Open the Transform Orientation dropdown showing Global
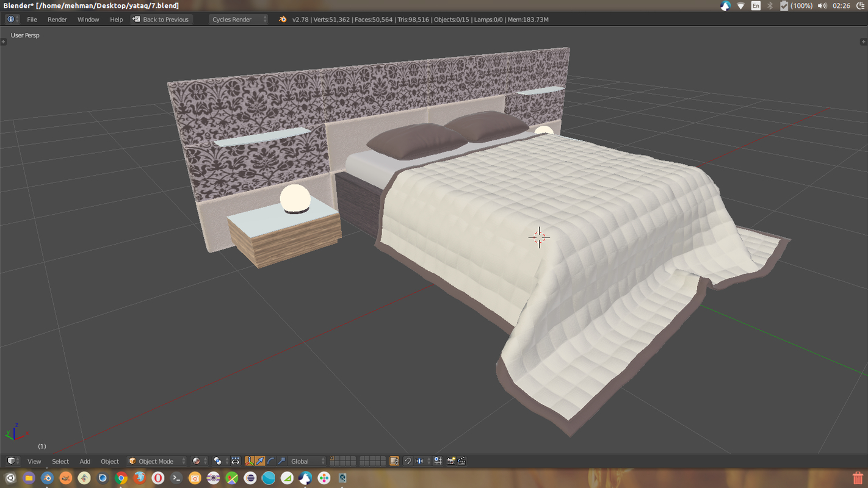 tap(302, 461)
